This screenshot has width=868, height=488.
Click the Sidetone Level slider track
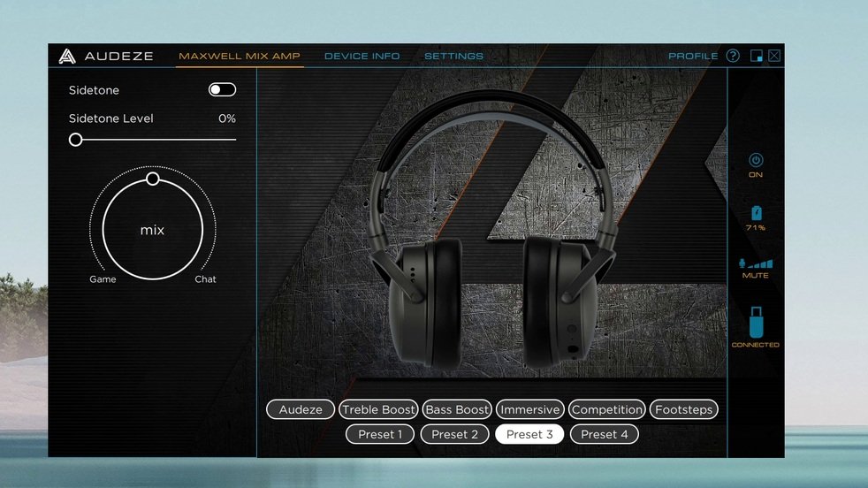[153, 140]
